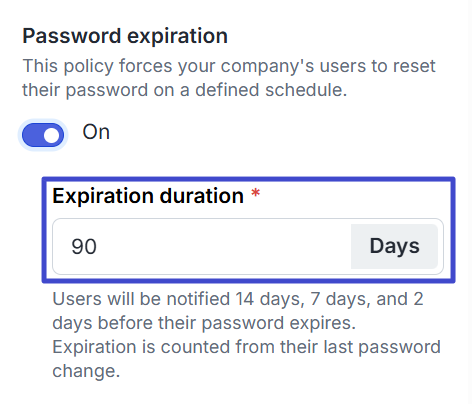Click the value 90 in the duration field

pyautogui.click(x=84, y=247)
